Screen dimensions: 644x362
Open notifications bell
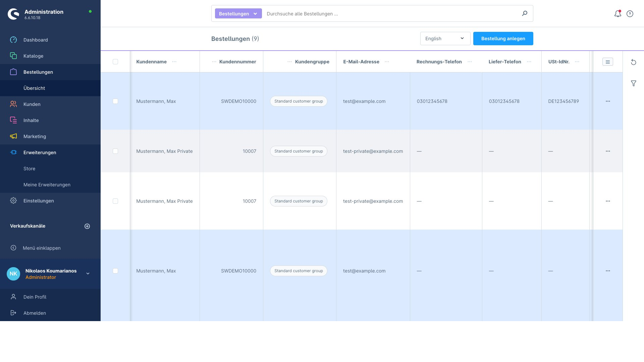[x=618, y=14]
